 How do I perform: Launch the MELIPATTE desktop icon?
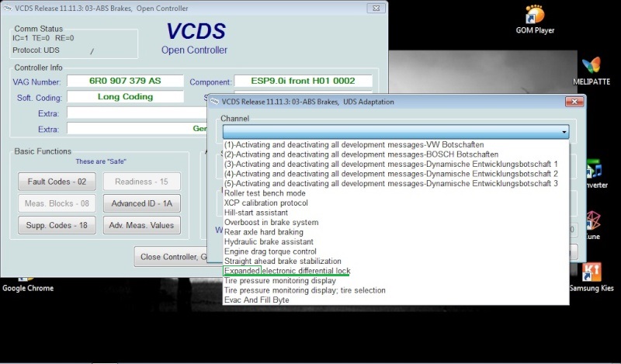pyautogui.click(x=592, y=71)
